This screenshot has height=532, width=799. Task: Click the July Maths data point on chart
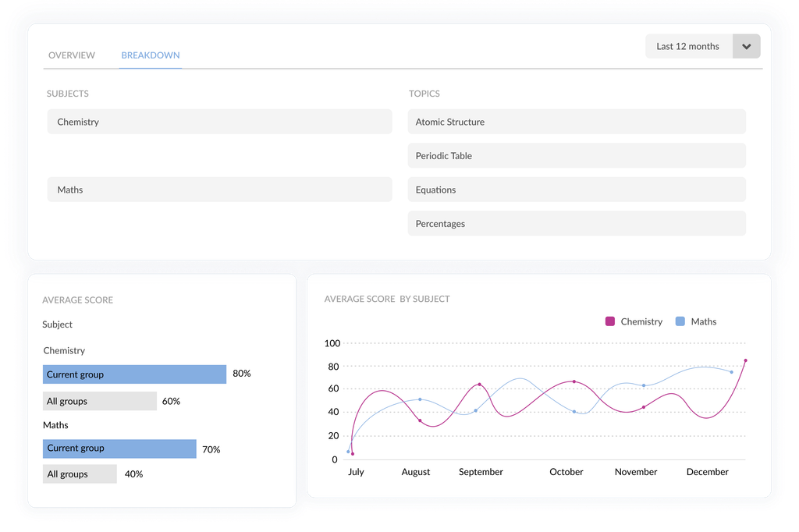(x=348, y=451)
